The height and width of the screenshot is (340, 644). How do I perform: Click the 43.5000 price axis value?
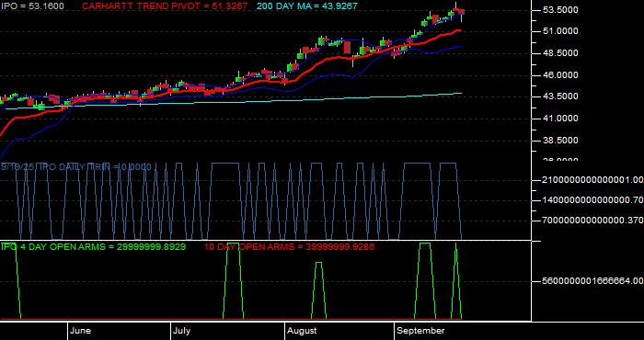coord(560,96)
